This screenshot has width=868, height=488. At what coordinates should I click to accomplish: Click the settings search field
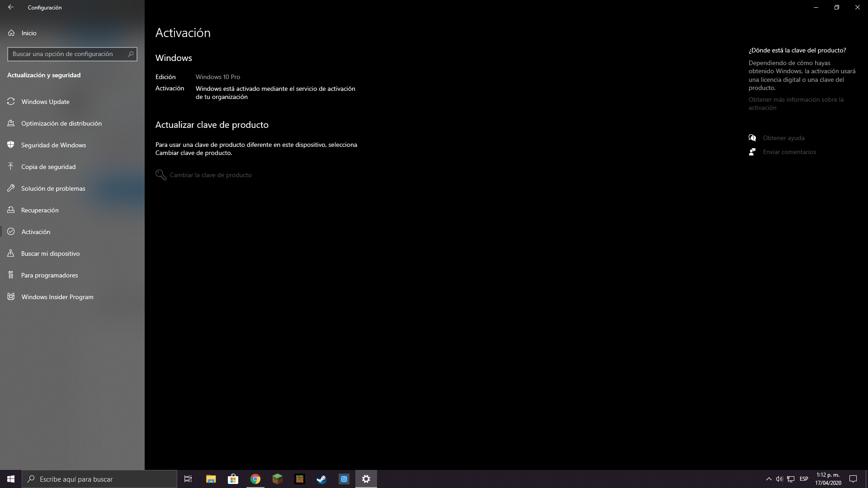(x=68, y=54)
